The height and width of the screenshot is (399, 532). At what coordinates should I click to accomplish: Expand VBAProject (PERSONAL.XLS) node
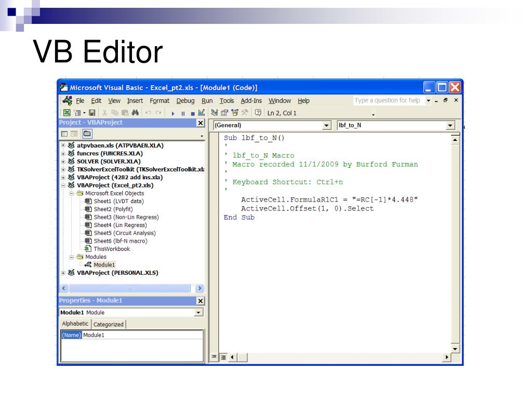tap(63, 273)
